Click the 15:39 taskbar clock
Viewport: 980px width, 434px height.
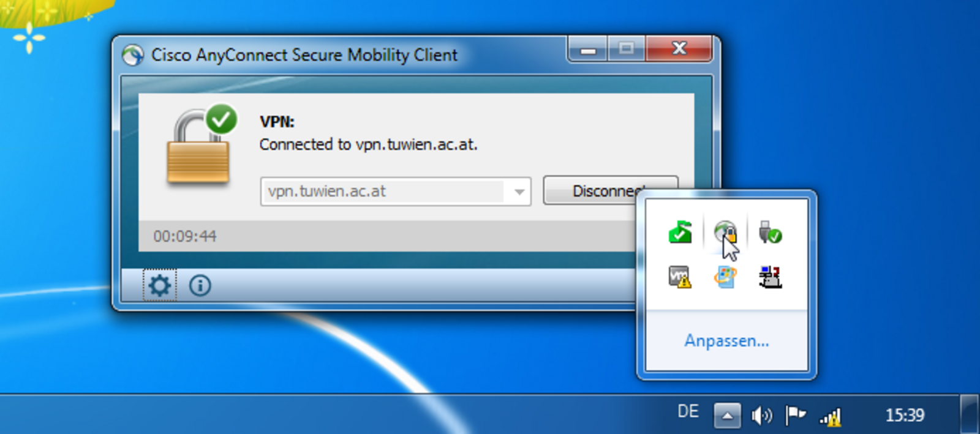tap(905, 415)
